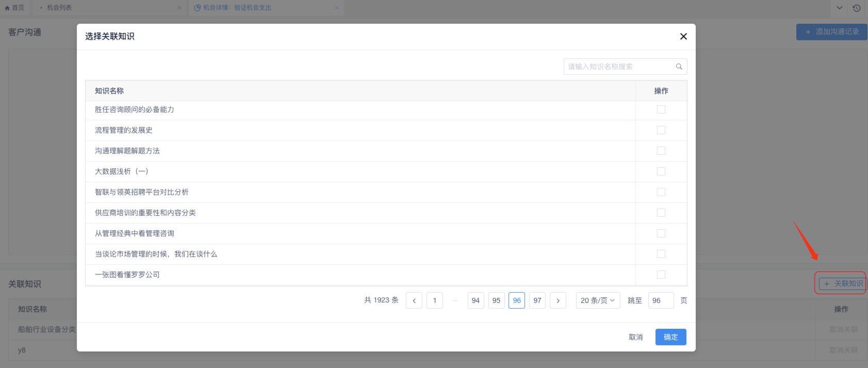Open the history clock icon
Image resolution: width=868 pixels, height=368 pixels.
(x=857, y=8)
